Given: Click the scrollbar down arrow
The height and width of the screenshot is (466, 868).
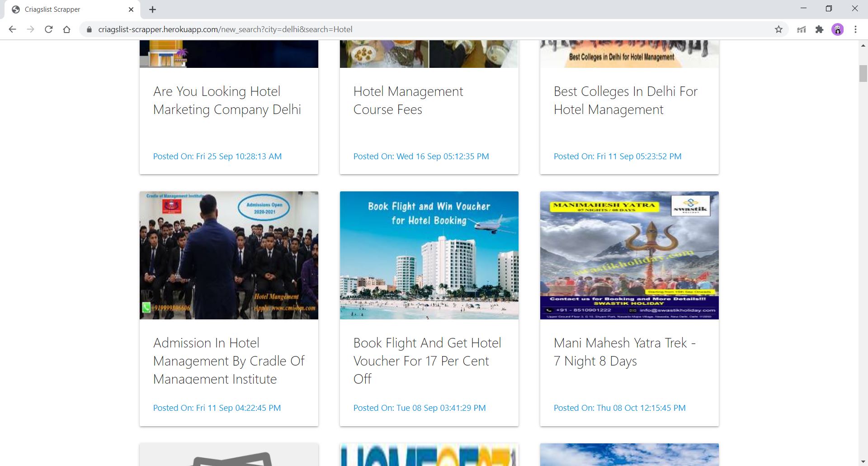Looking at the screenshot, I should (x=863, y=461).
